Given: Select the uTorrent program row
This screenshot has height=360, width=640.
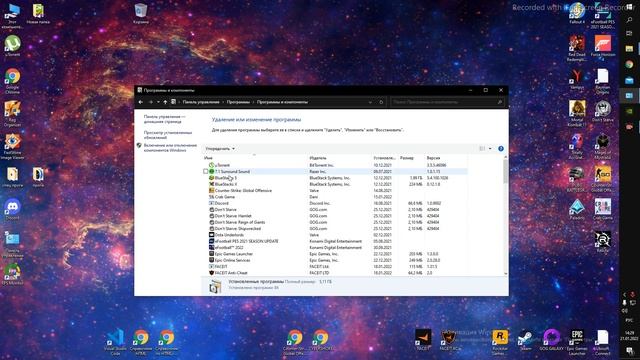Looking at the screenshot, I should tap(335, 165).
